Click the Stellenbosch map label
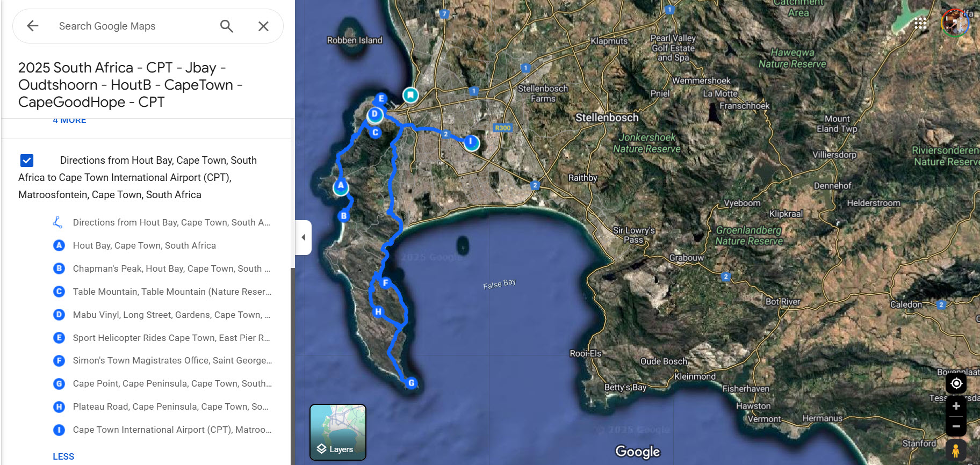Viewport: 980px width, 465px height. (607, 118)
